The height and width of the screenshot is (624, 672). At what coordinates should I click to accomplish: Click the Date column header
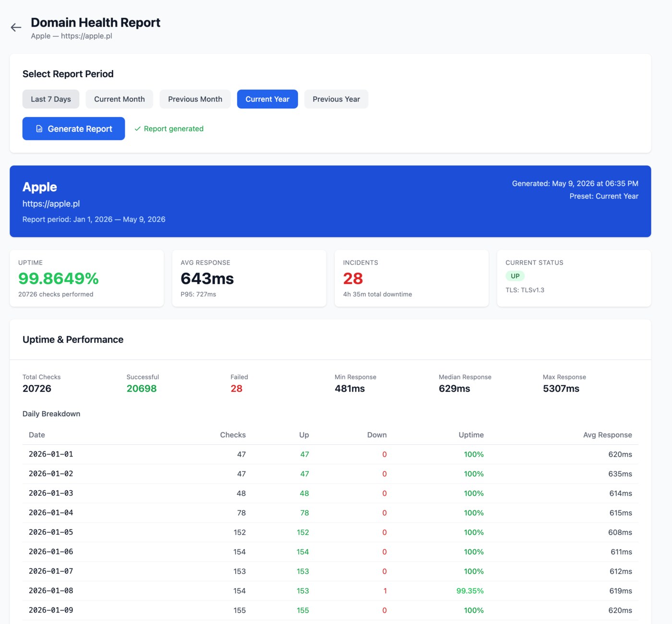click(37, 435)
